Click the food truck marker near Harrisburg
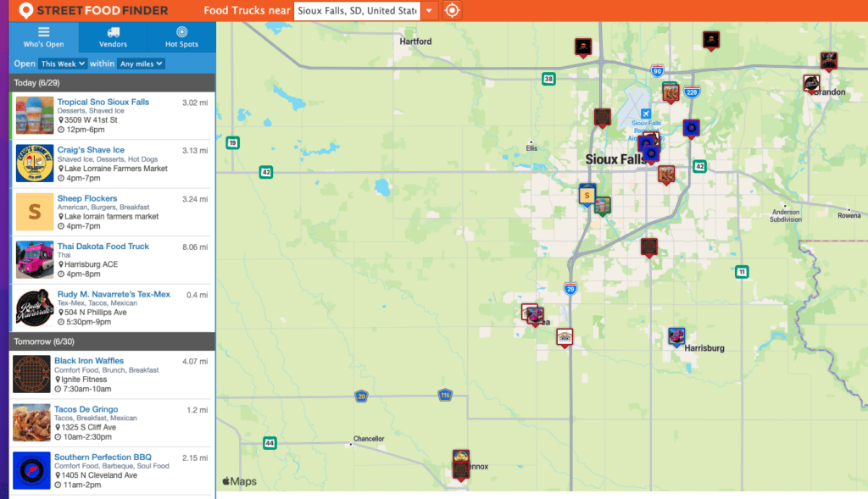This screenshot has width=868, height=499. (x=676, y=336)
